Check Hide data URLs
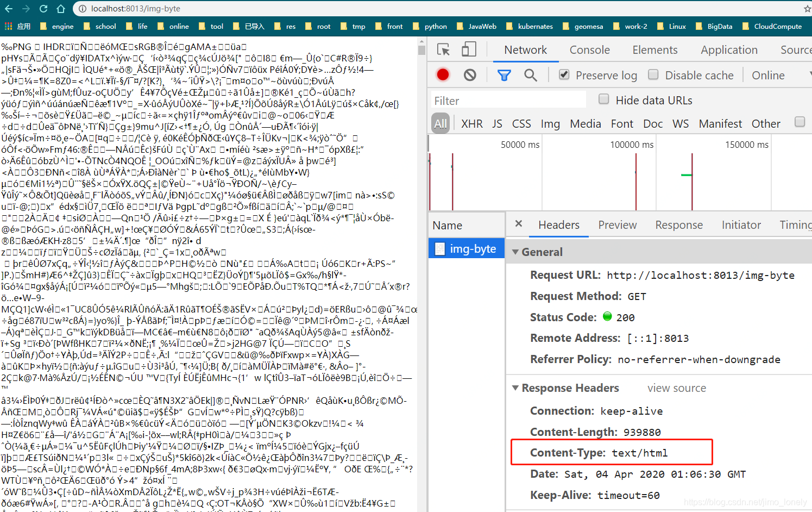Image resolution: width=812 pixels, height=512 pixels. click(x=603, y=100)
